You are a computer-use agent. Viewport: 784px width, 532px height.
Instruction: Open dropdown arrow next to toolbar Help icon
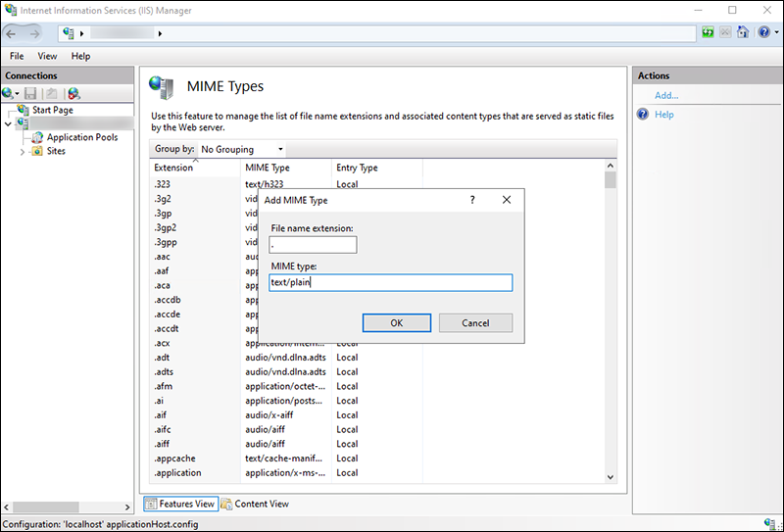point(776,32)
